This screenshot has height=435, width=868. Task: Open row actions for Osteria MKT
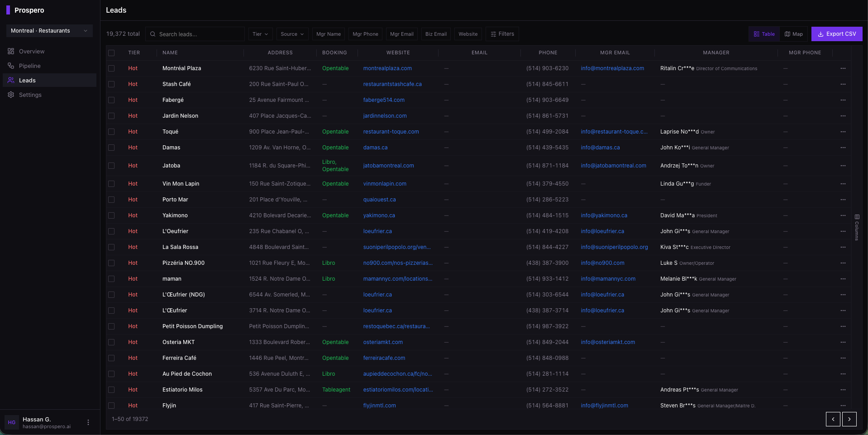point(843,342)
